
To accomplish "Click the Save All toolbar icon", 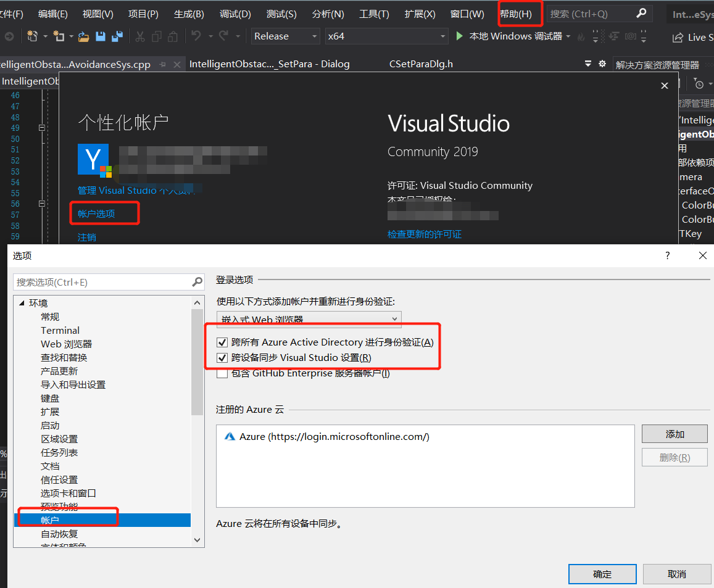I will [x=118, y=36].
